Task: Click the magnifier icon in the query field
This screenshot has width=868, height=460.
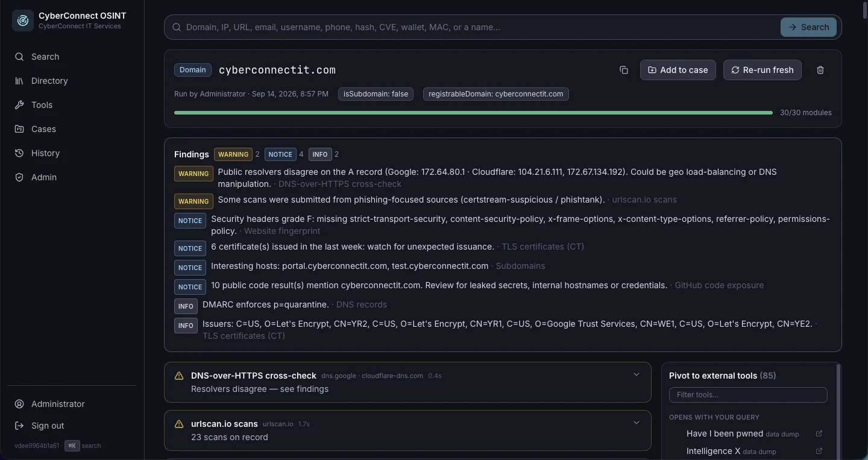Action: click(x=177, y=27)
